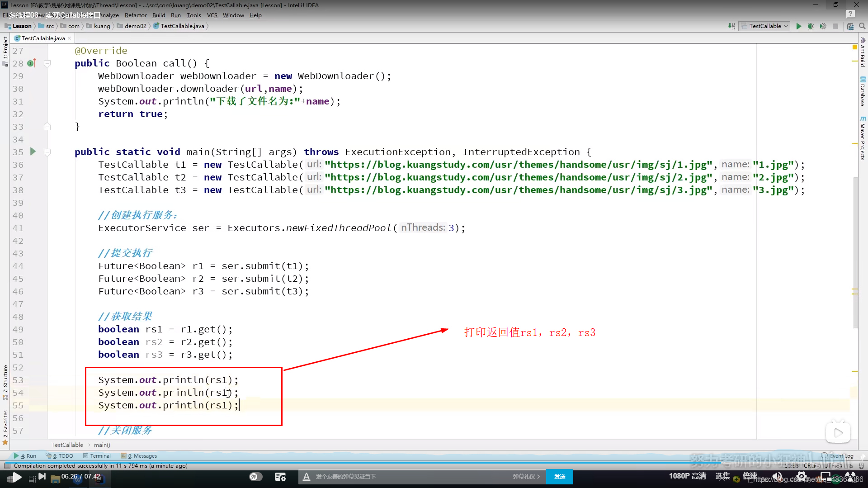
Task: Collapse the fold marker at line 33
Action: tap(47, 127)
